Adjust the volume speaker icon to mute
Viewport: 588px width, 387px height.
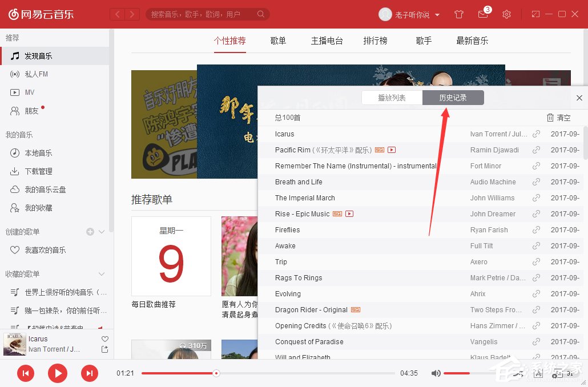[436, 373]
